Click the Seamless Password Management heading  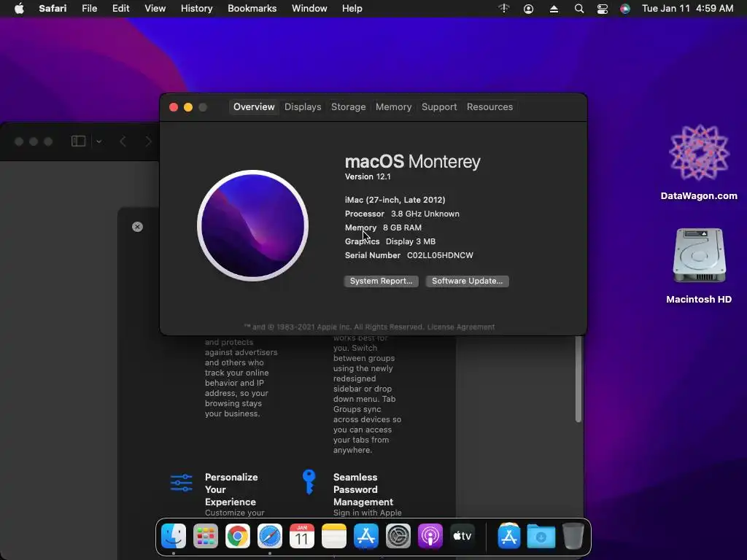point(363,489)
